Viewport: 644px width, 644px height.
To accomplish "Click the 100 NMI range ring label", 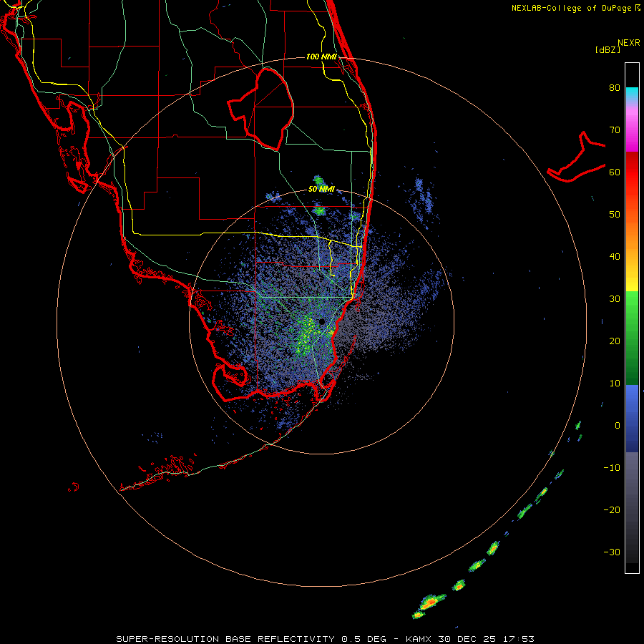I will pyautogui.click(x=321, y=57).
